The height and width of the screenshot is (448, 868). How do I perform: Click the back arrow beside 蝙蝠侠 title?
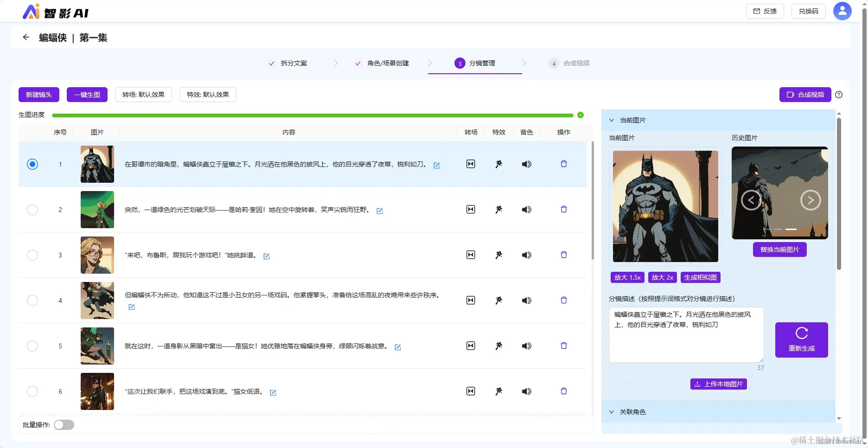[26, 37]
